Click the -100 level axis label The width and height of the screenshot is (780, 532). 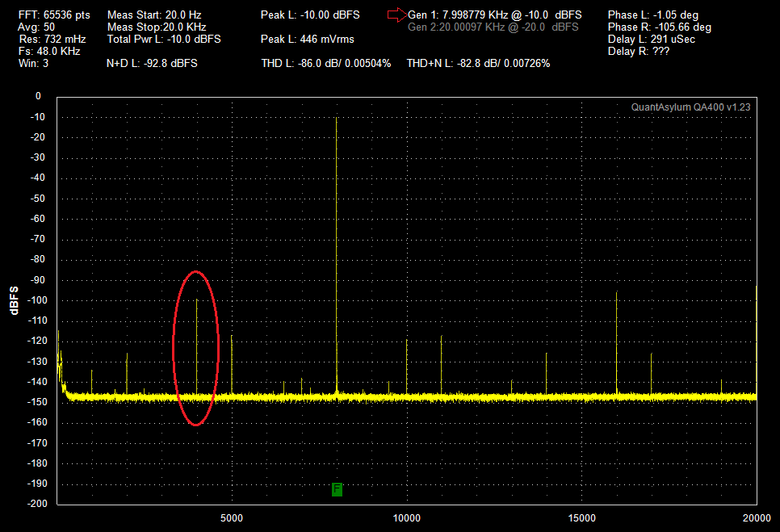[37, 300]
